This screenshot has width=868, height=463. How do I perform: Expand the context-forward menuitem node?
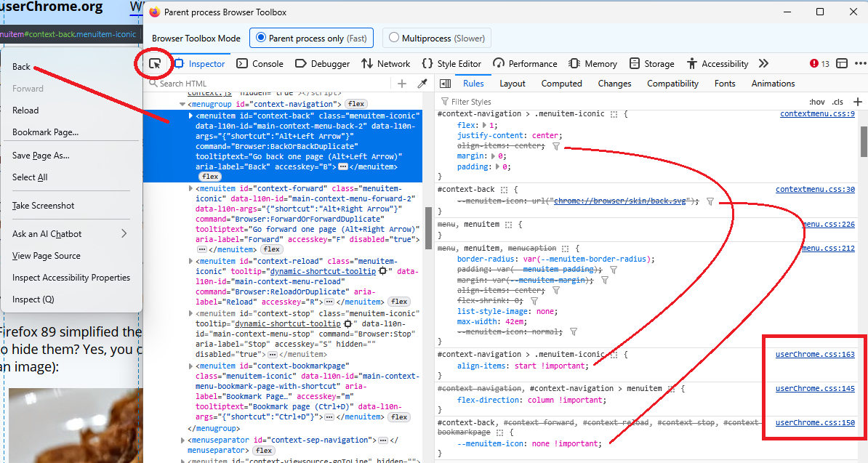[190, 188]
